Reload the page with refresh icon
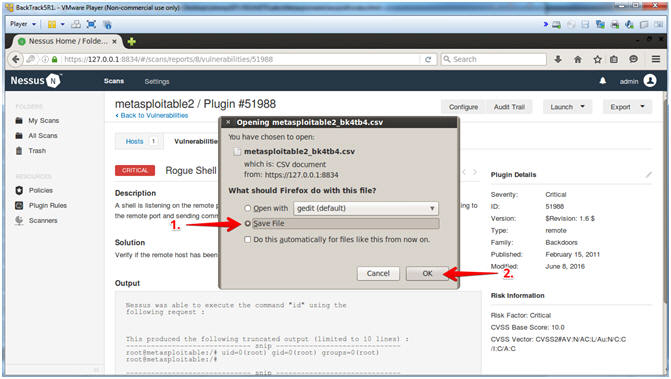 428,59
